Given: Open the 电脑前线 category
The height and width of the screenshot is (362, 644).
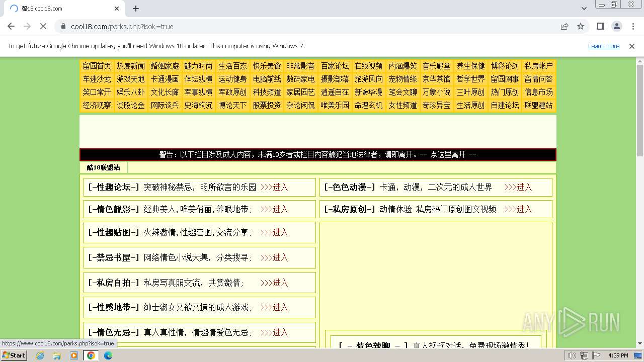Looking at the screenshot, I should pos(267,79).
